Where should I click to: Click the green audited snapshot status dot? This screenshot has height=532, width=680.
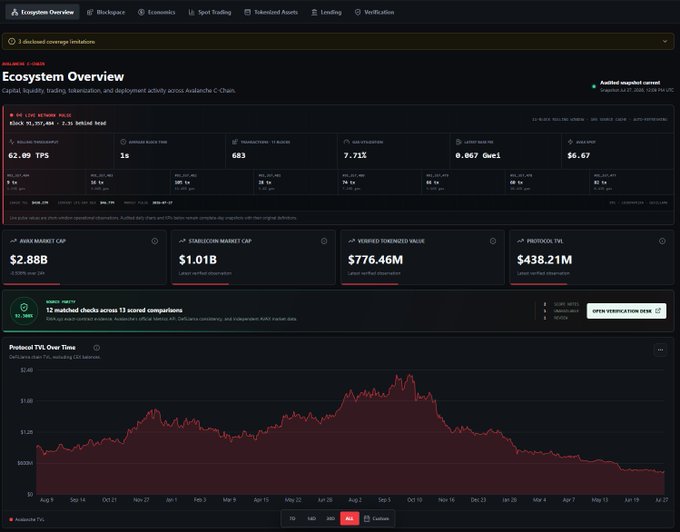[x=594, y=86]
